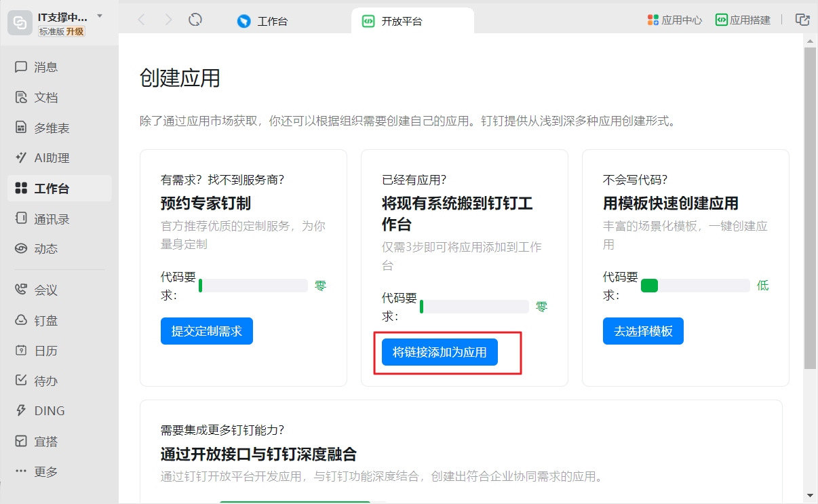Click the 创建应用 heading
818x504 pixels.
[x=180, y=78]
